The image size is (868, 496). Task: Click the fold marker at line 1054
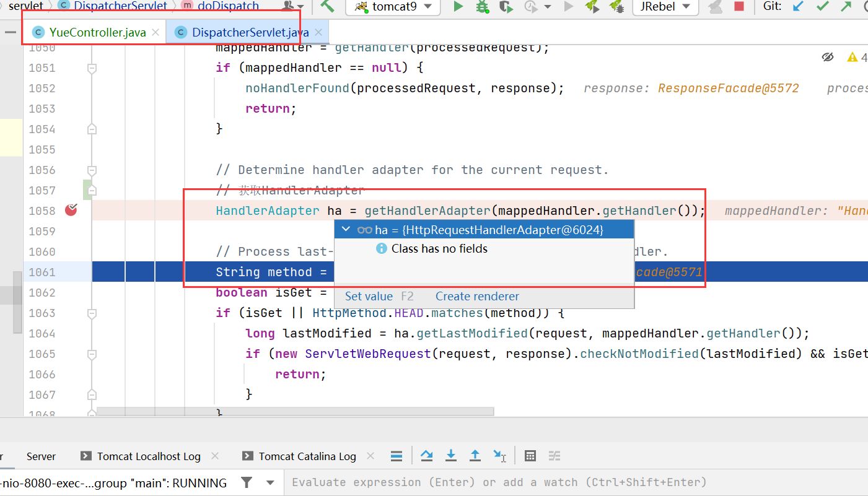92,129
